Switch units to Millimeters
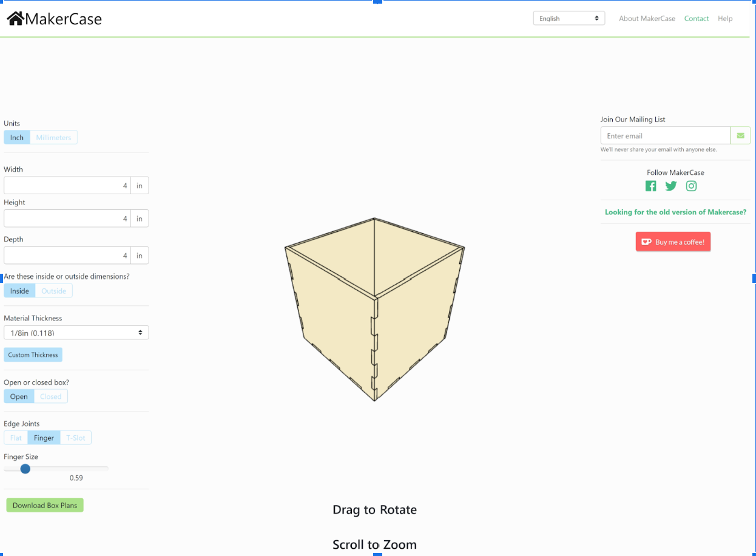This screenshot has height=556, width=756. (53, 137)
